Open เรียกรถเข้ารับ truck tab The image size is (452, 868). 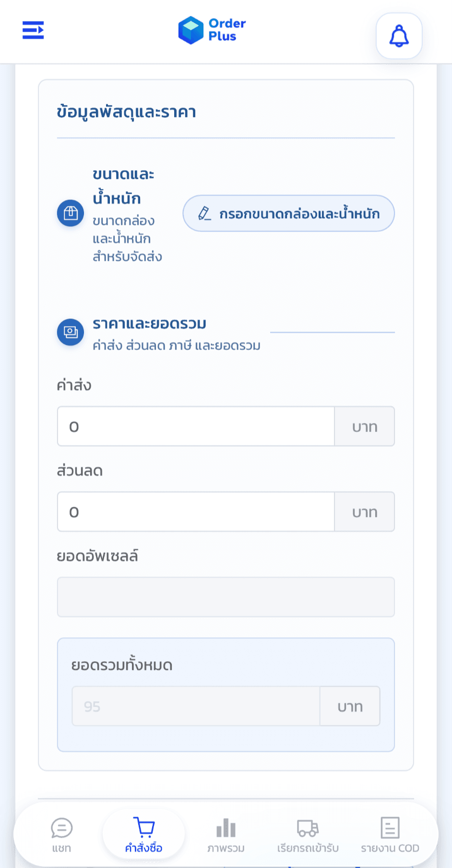(308, 835)
